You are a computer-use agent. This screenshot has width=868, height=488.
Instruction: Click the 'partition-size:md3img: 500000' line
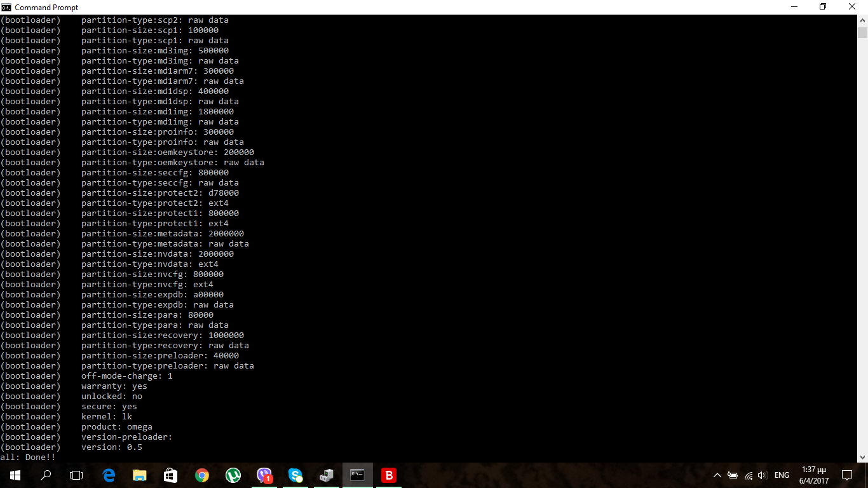[155, 51]
